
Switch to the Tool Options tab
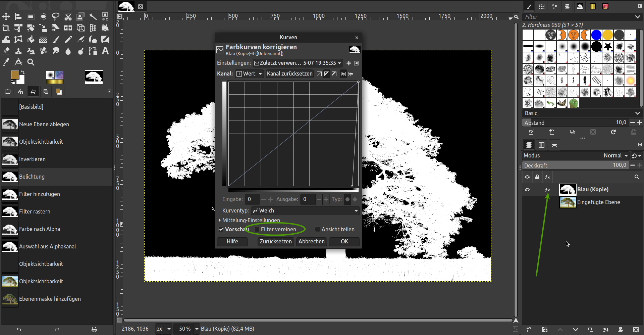pyautogui.click(x=8, y=92)
